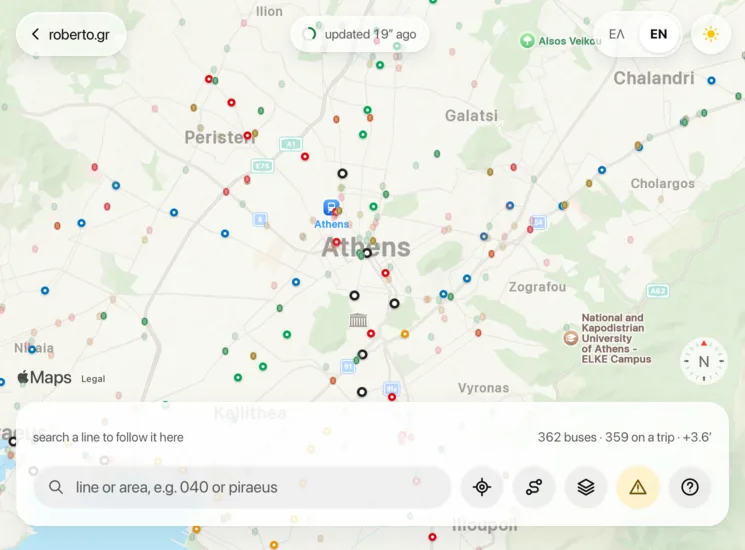
Task: Switch language to Greek ΕΛ
Action: (616, 34)
